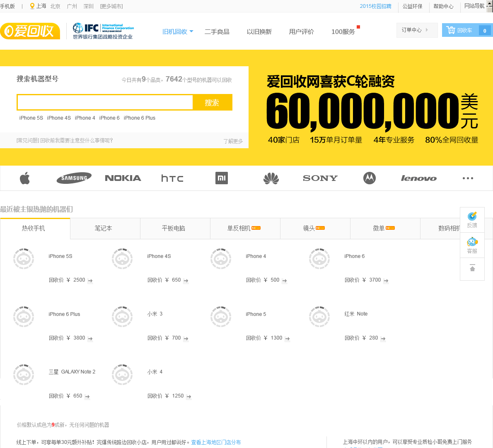Click the 回收车 cart button
The width and height of the screenshot is (493, 448).
(467, 30)
